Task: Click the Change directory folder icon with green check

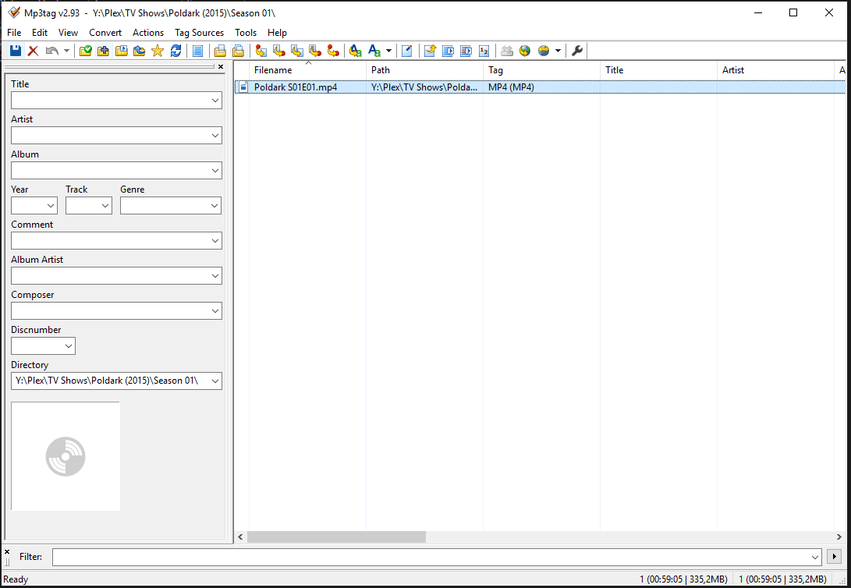Action: click(85, 50)
